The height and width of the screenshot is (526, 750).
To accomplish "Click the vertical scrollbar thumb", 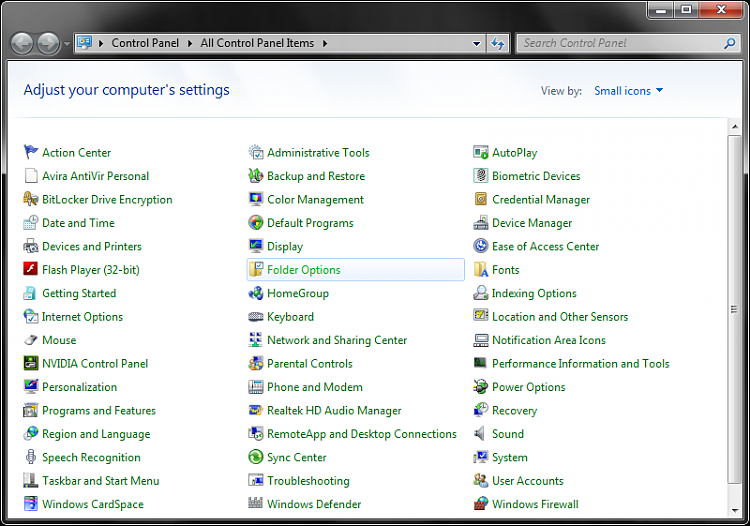I will pyautogui.click(x=735, y=309).
